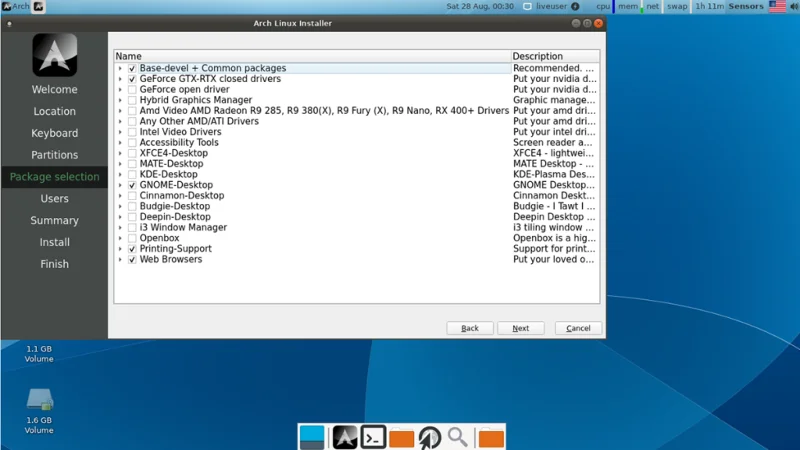Check GeForce open driver
Image resolution: width=800 pixels, height=450 pixels.
pyautogui.click(x=132, y=90)
